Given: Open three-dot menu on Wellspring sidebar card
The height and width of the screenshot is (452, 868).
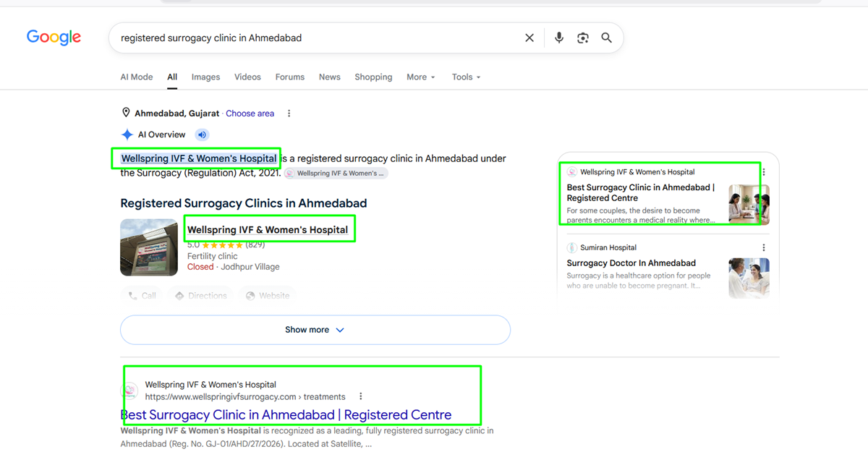Looking at the screenshot, I should [764, 172].
